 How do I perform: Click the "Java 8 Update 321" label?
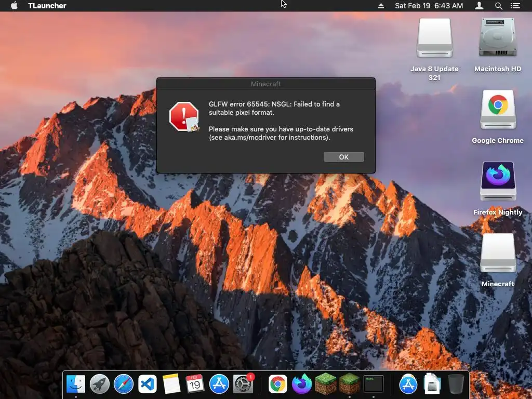coord(435,73)
